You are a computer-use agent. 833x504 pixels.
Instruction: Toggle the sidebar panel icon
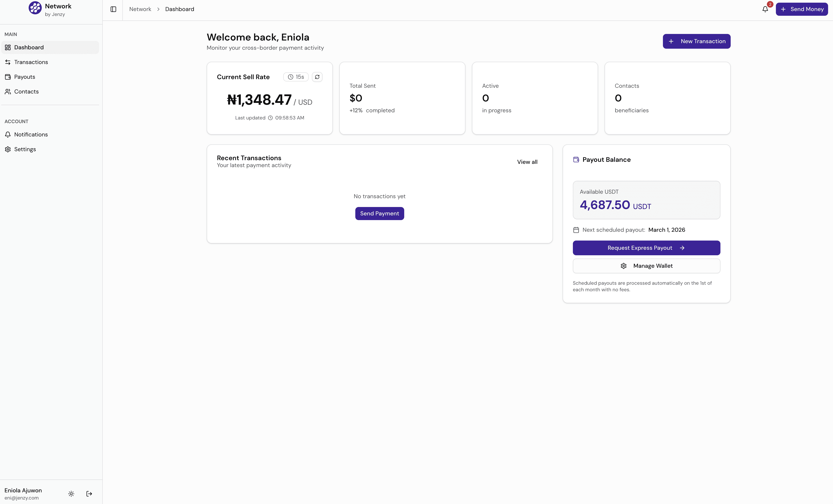pos(113,9)
